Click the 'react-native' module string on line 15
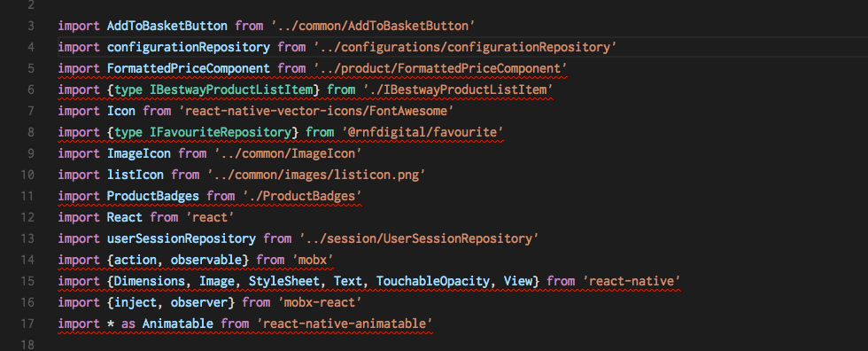The image size is (868, 351). [x=632, y=281]
